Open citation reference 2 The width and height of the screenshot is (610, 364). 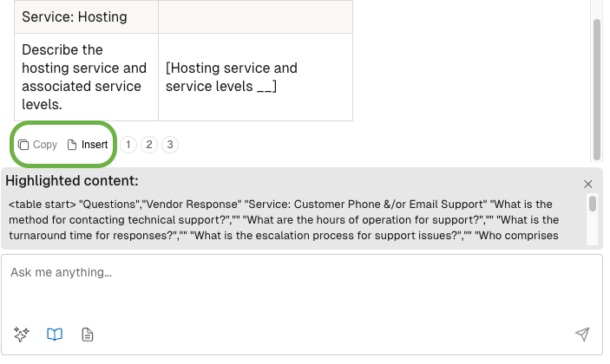point(149,145)
